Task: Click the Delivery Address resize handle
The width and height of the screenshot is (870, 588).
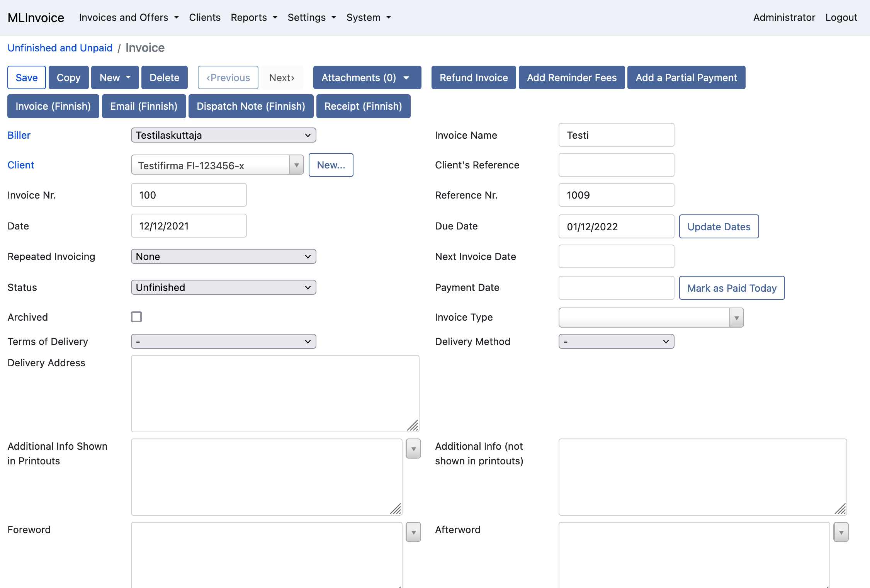Action: coord(413,425)
